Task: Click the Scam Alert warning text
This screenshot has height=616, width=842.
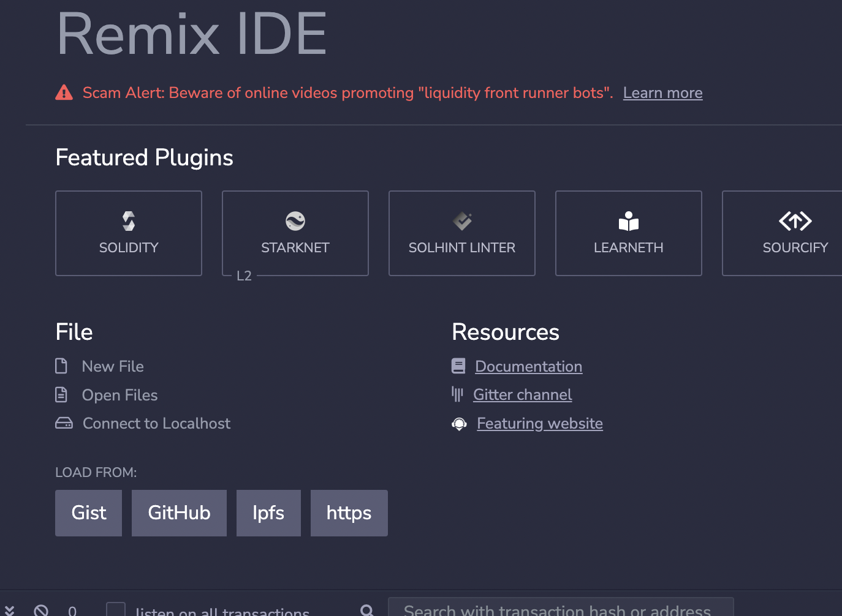Action: (x=348, y=92)
